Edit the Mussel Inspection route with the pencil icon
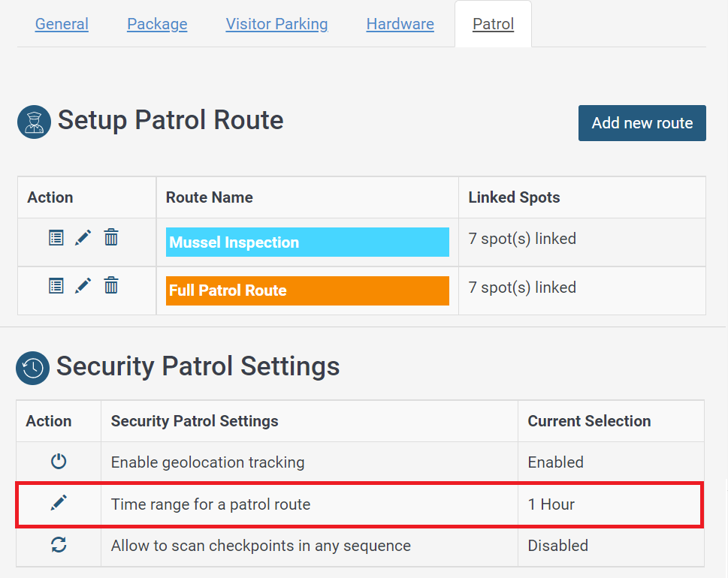The width and height of the screenshot is (728, 578). [x=83, y=237]
